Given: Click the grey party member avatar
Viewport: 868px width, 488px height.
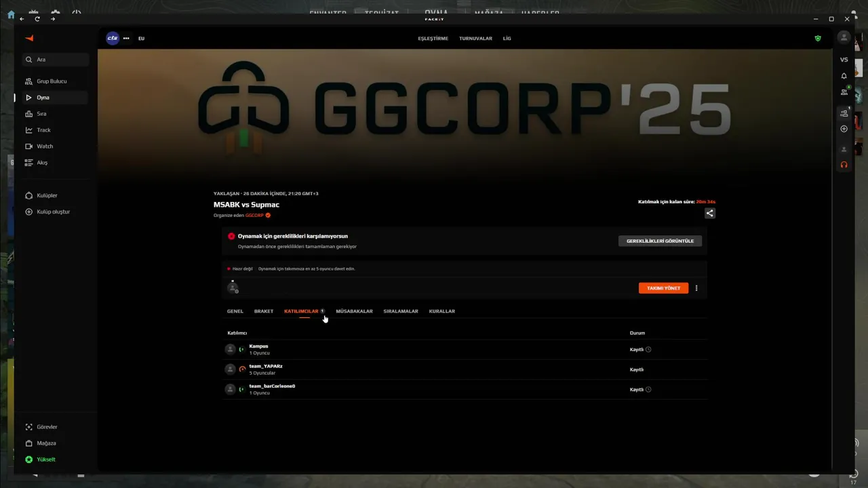Looking at the screenshot, I should 844,149.
